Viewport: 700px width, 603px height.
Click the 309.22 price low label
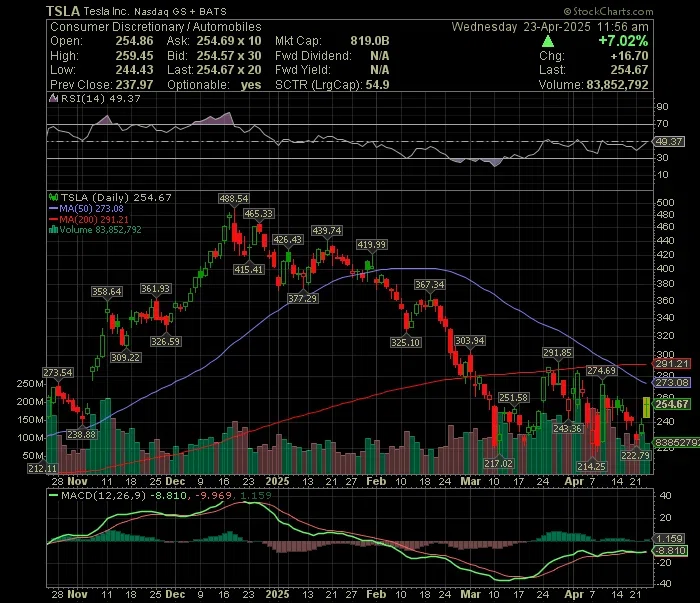coord(126,358)
